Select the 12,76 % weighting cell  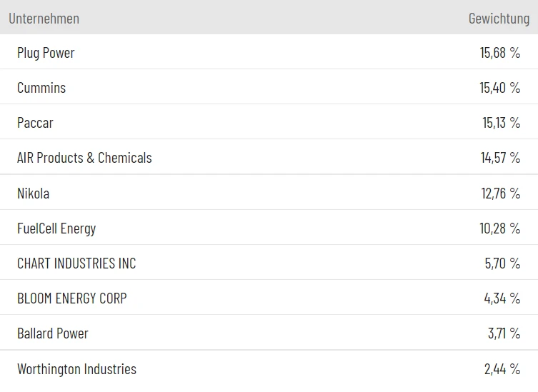[x=500, y=194]
